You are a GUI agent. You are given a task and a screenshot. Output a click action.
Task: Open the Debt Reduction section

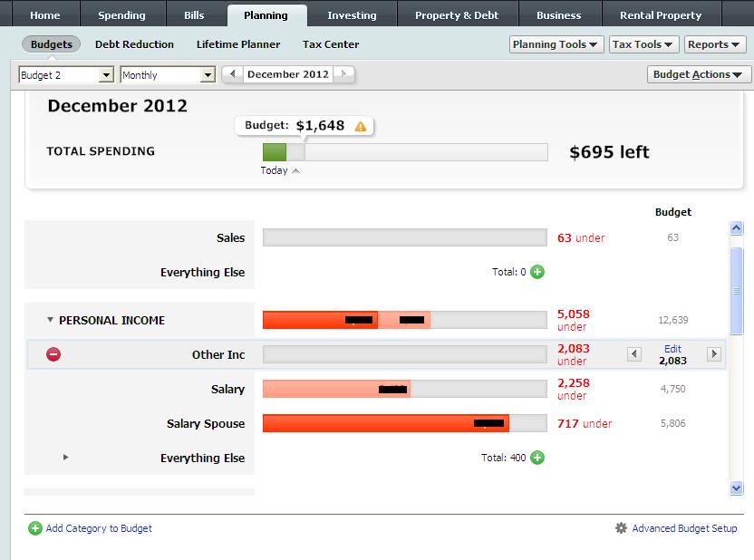tap(135, 44)
